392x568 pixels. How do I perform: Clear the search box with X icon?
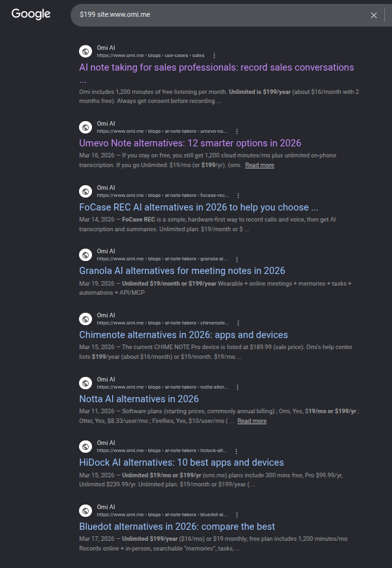pyautogui.click(x=373, y=15)
